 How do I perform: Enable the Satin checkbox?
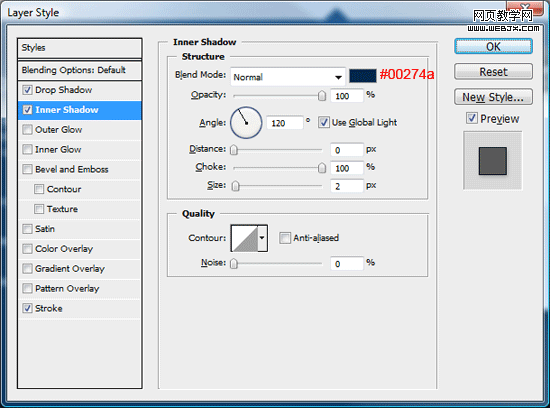point(27,229)
